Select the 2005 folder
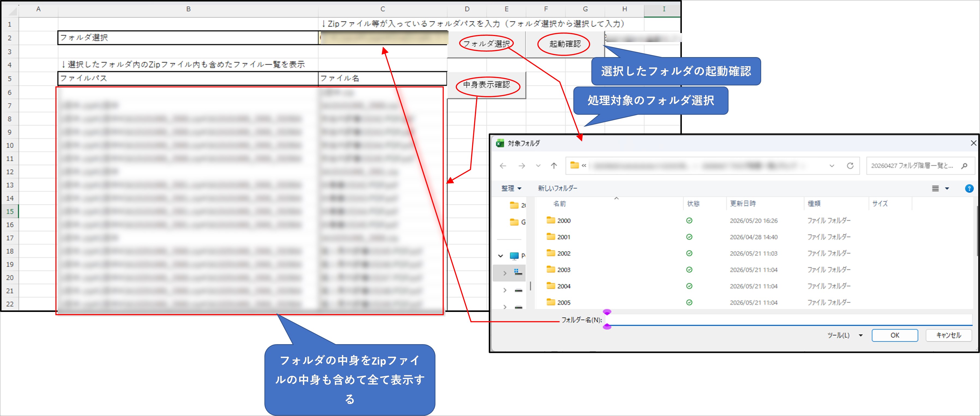 coord(563,302)
